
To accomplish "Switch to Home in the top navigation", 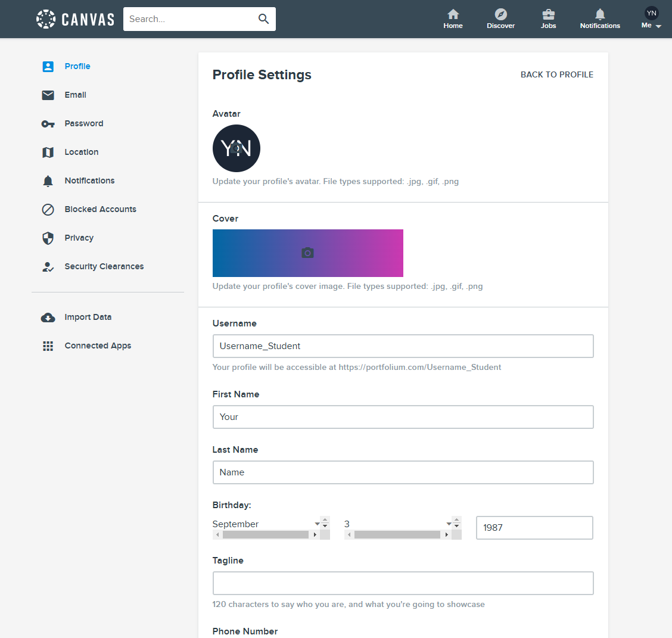I will [x=453, y=14].
